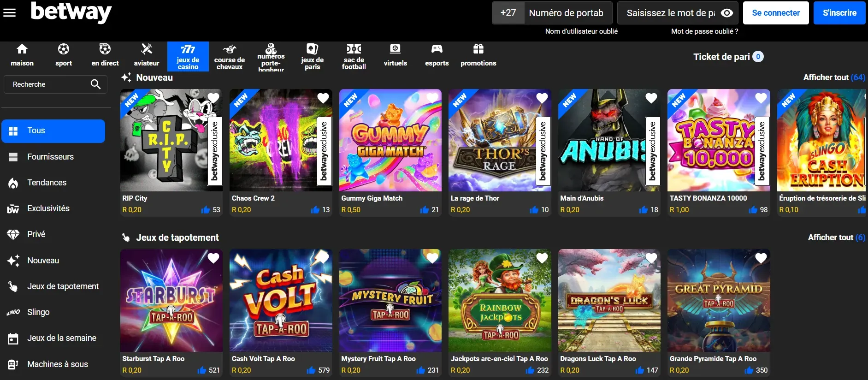868x380 pixels.
Task: Favorite Grande Pyramide Tap A Roo heart
Action: point(761,258)
